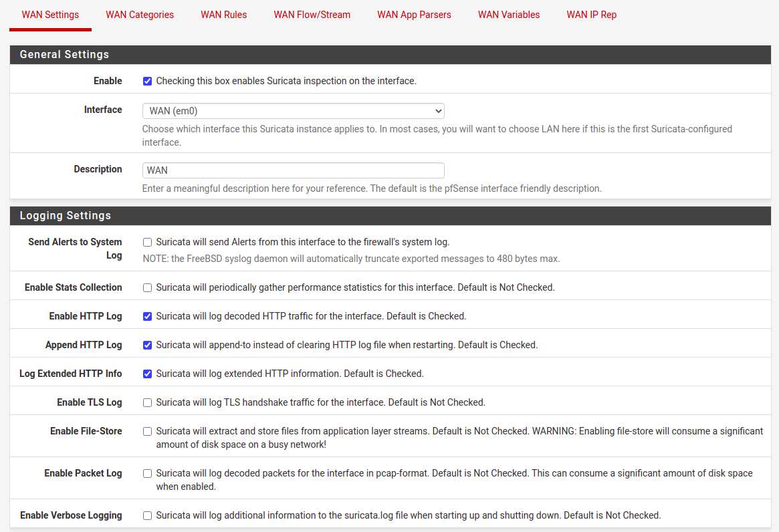Toggle the Append HTTP Log checkbox

pyautogui.click(x=148, y=346)
